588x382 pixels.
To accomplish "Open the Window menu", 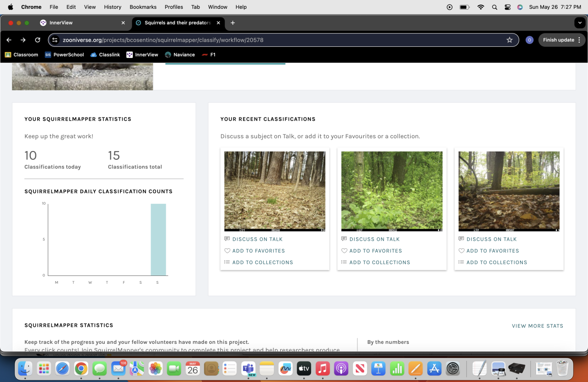I will (x=218, y=7).
